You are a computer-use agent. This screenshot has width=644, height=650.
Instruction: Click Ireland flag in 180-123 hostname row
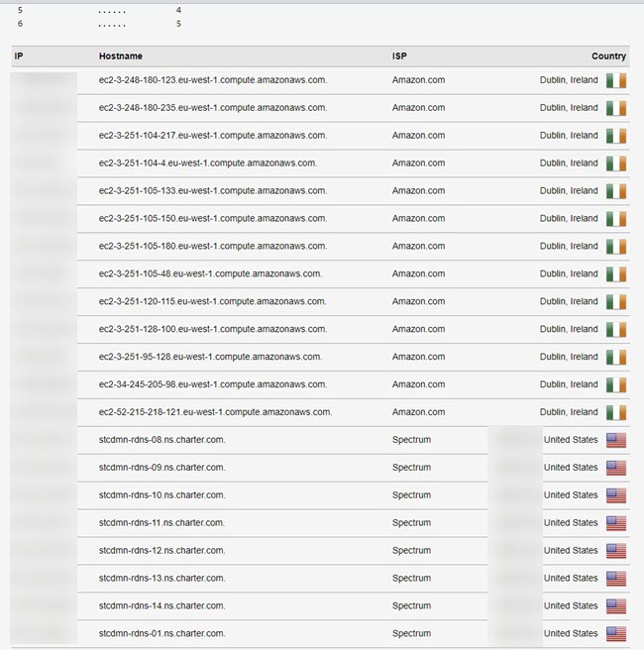[x=616, y=80]
